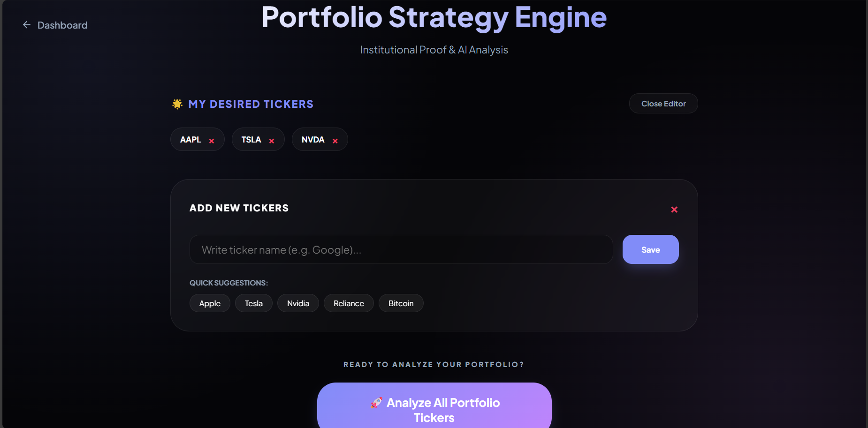Select the NVDA ticker chip
The width and height of the screenshot is (868, 428).
click(x=313, y=139)
